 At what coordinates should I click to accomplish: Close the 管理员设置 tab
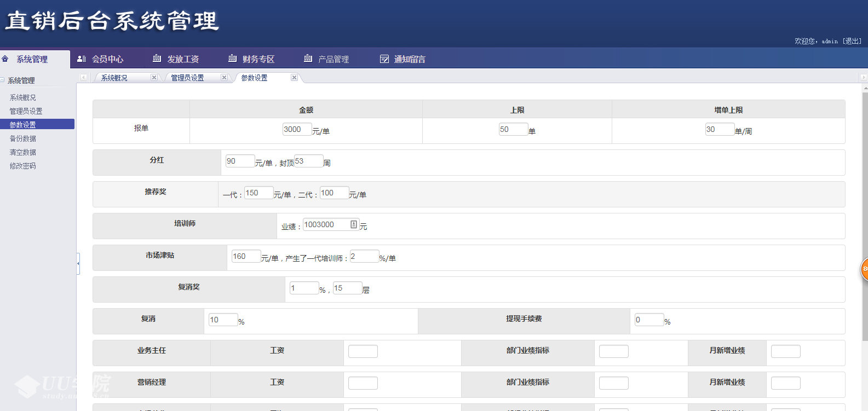pos(224,77)
